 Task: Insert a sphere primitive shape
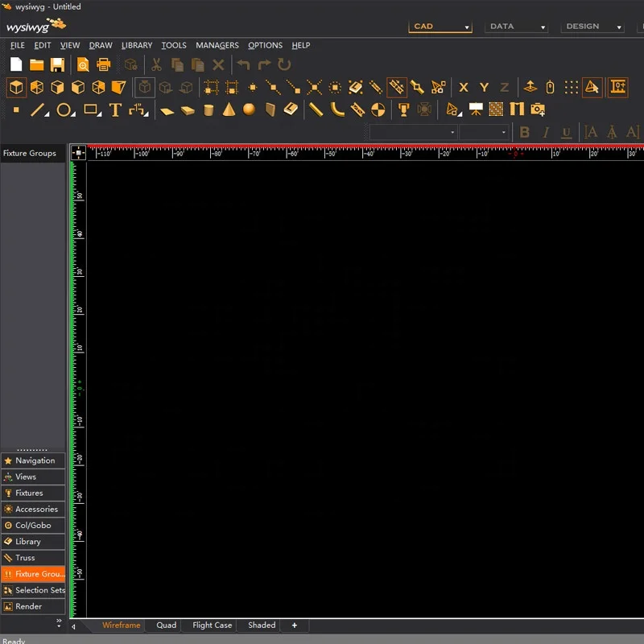tap(250, 109)
